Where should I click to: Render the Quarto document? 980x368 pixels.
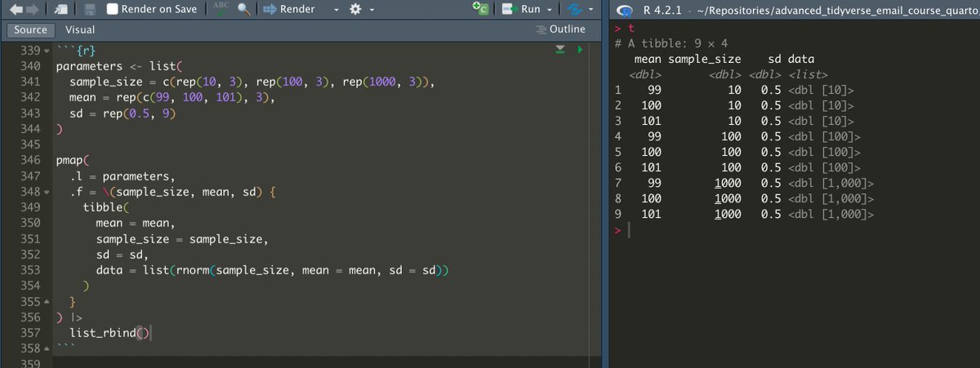(x=289, y=9)
